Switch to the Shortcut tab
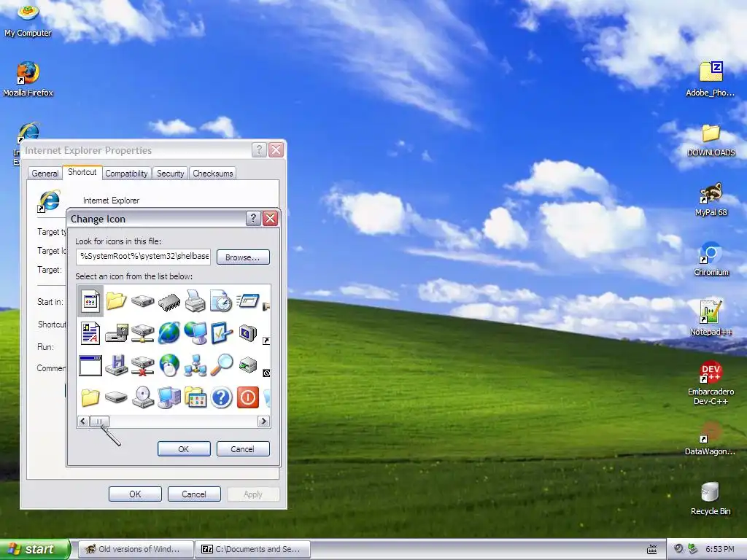Screen dimensions: 747x560 [x=82, y=172]
